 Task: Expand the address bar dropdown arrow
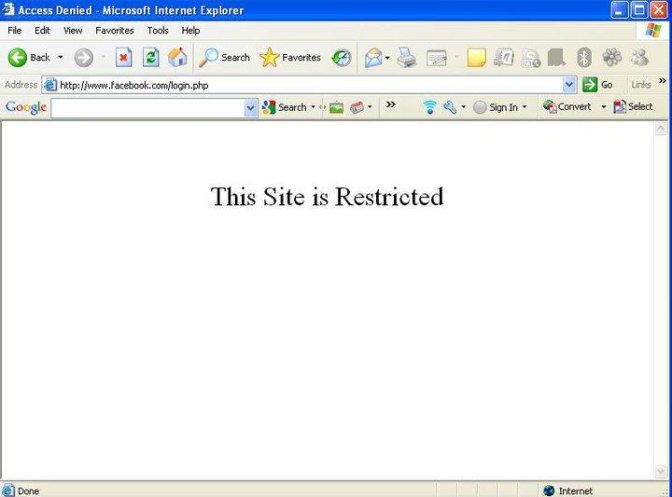click(x=570, y=85)
